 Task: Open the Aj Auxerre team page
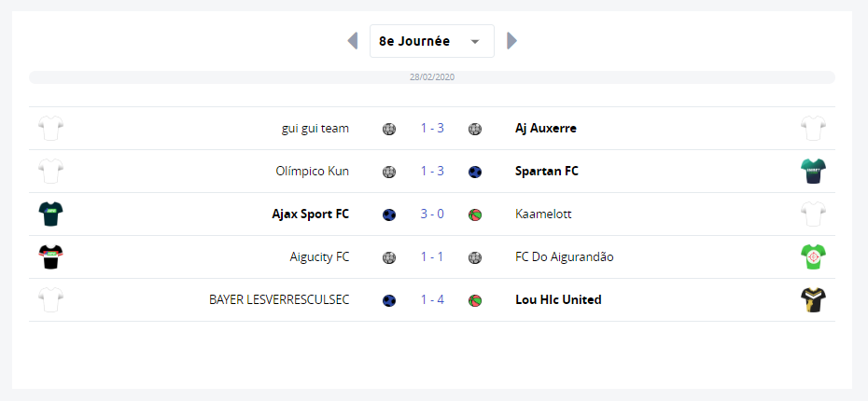[546, 129]
